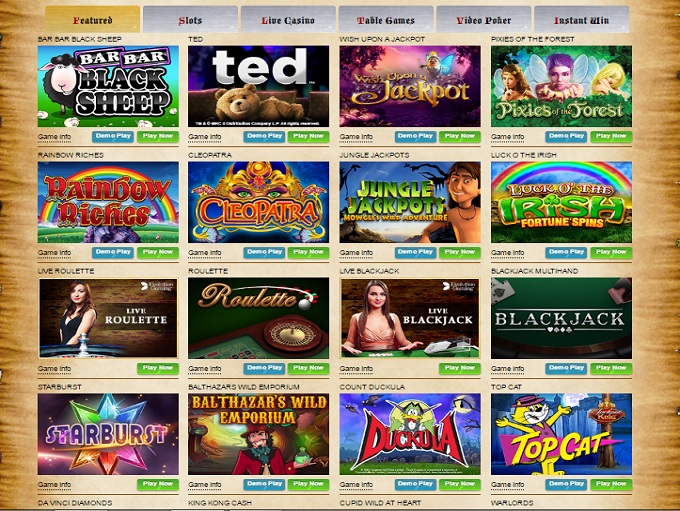Click Play Now for Jungle Jackpots
Screen dimensions: 680x511
(460, 252)
